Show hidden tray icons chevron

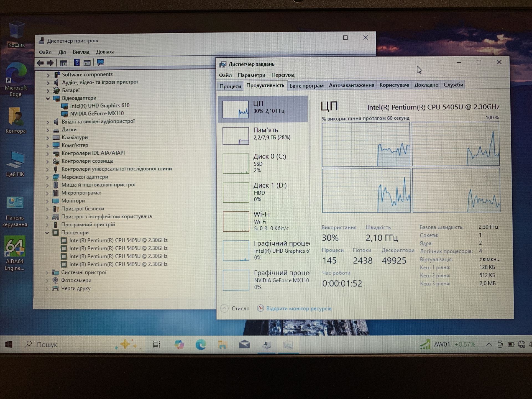[x=489, y=344]
